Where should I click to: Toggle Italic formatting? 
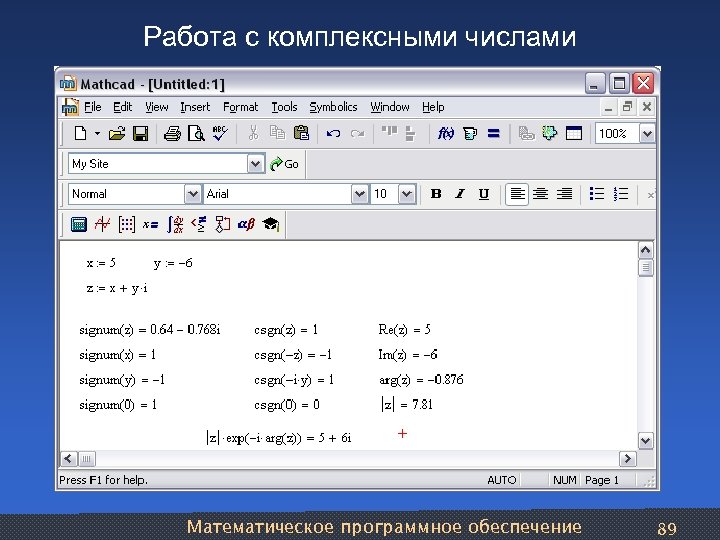460,194
